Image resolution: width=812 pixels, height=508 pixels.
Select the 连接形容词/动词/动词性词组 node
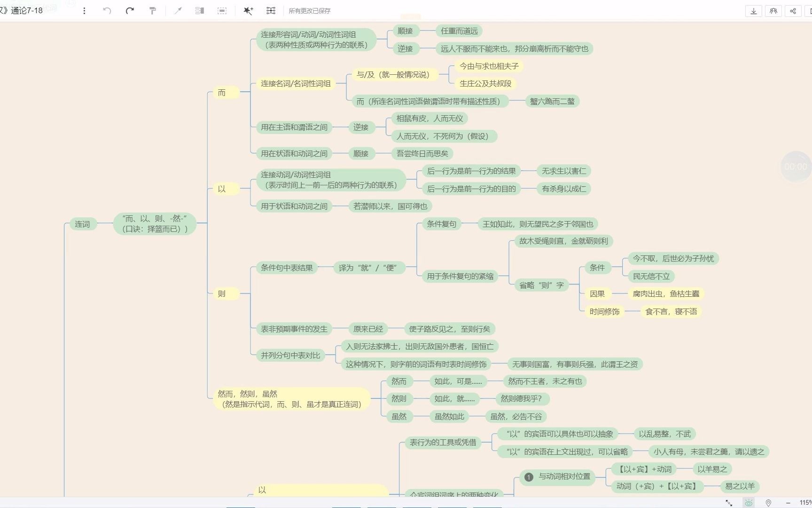coord(316,40)
